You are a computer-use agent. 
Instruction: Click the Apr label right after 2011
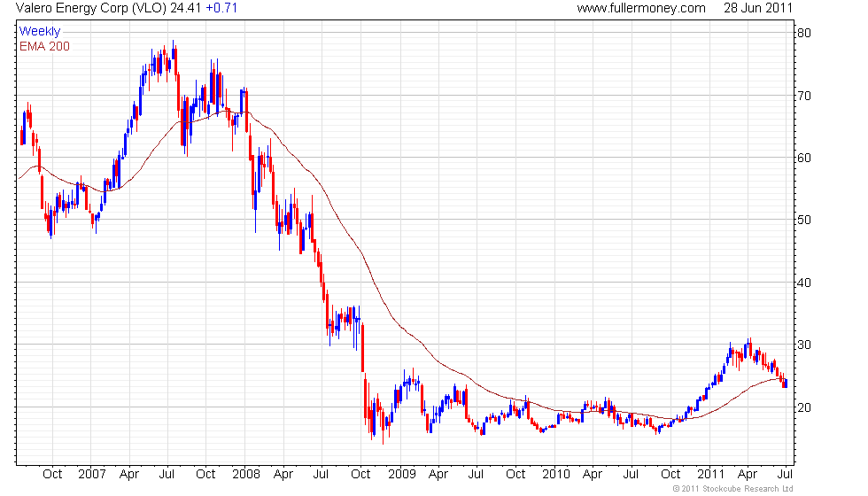[748, 475]
